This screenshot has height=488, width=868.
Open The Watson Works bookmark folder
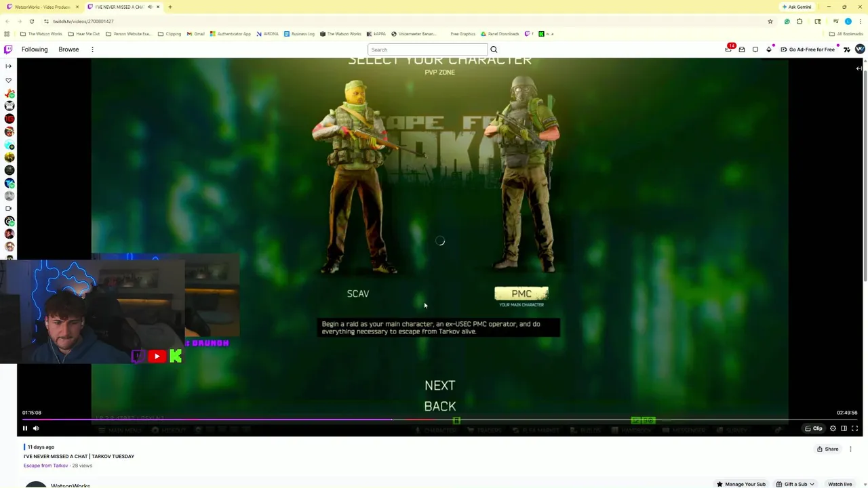click(41, 34)
